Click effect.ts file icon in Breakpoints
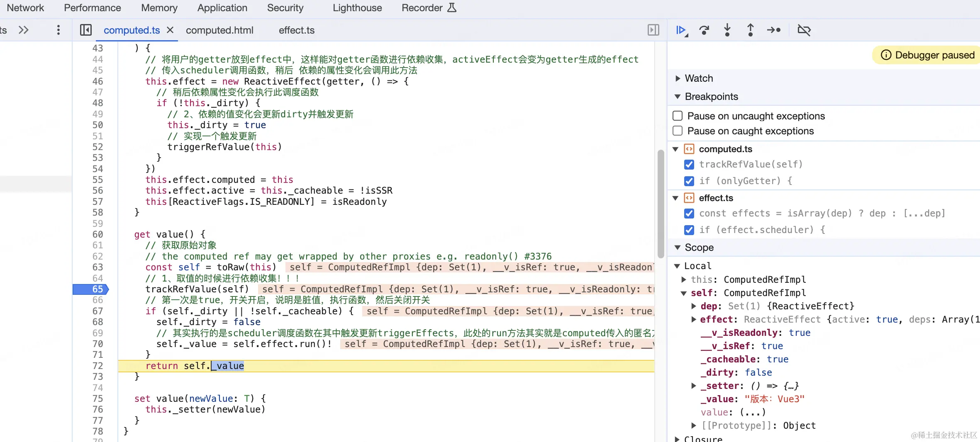Screen dimensions: 980x442 click(x=689, y=198)
